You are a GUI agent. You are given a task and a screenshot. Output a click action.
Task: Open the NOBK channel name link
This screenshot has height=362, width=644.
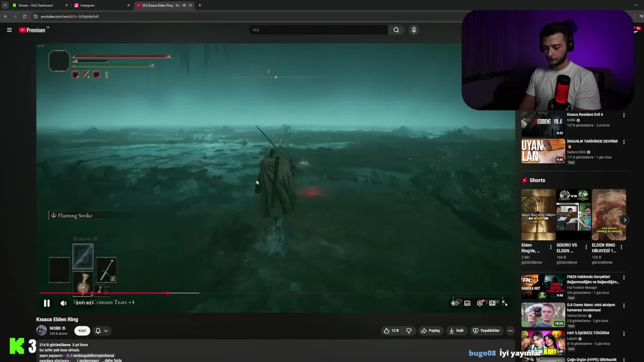tap(55, 328)
